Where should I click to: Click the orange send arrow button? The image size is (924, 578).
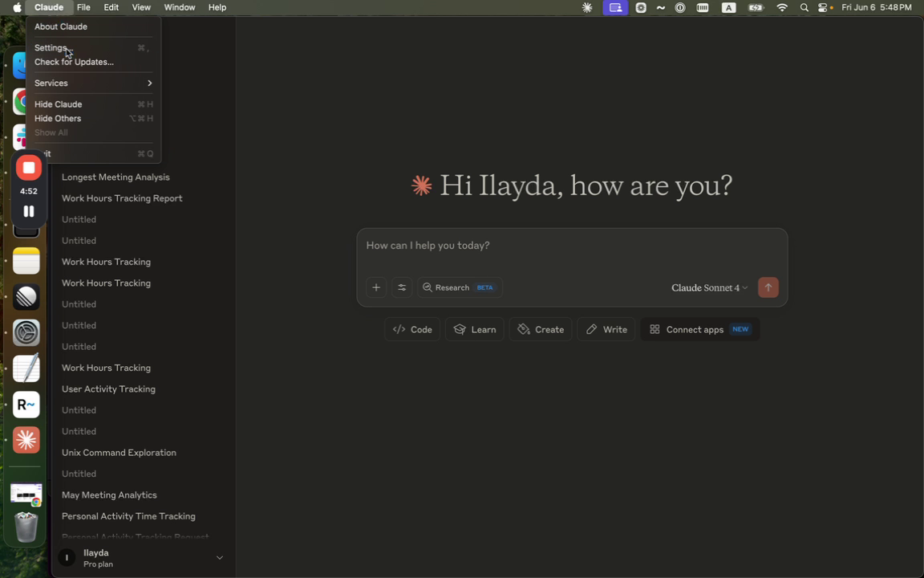coord(768,287)
